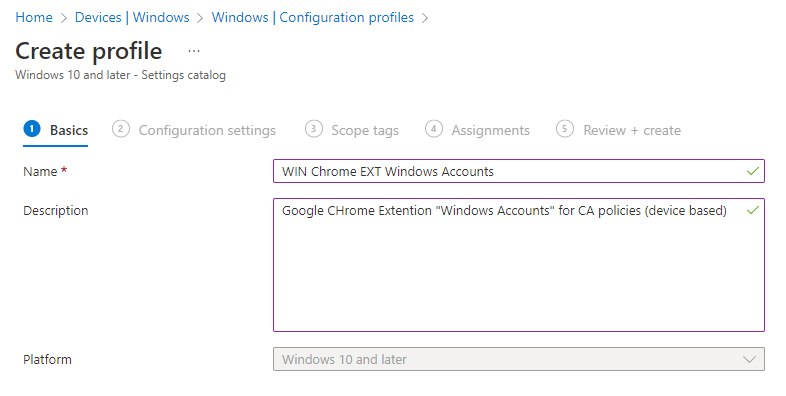Click the 'Name' field label
This screenshot has width=786, height=396.
[x=40, y=171]
